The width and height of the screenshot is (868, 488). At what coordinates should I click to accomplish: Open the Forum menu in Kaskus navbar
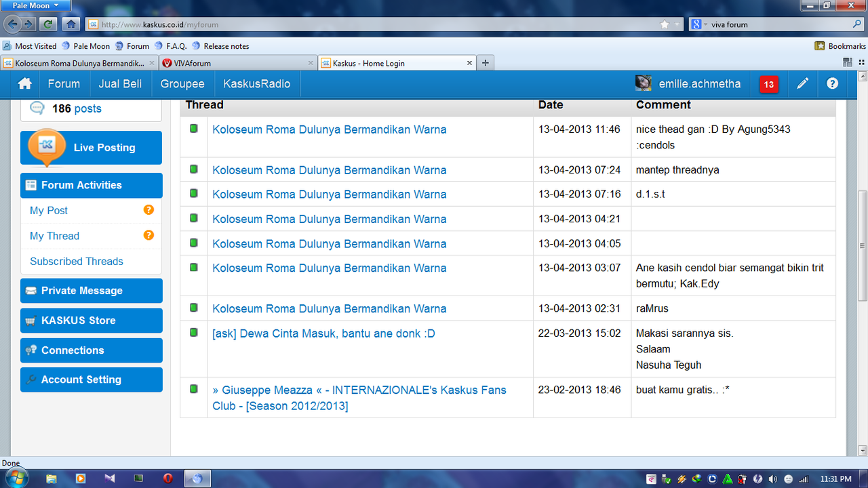(64, 84)
